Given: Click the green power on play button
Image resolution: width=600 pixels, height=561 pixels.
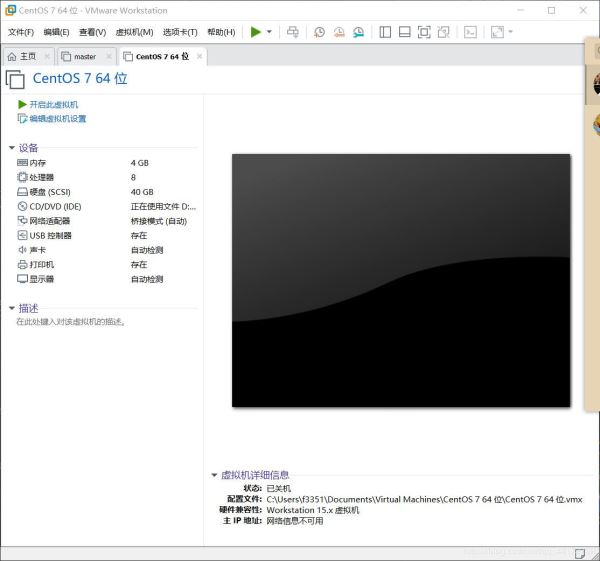Looking at the screenshot, I should 256,32.
